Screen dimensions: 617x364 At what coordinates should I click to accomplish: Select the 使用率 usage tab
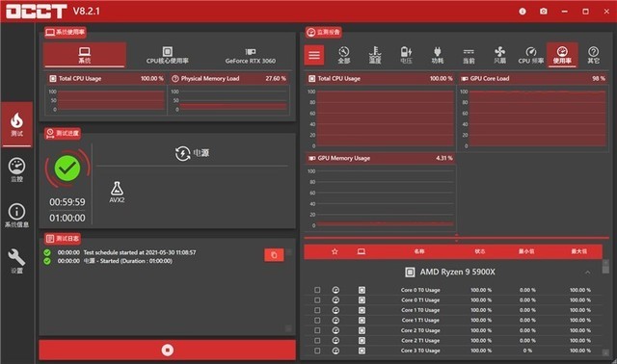click(562, 55)
